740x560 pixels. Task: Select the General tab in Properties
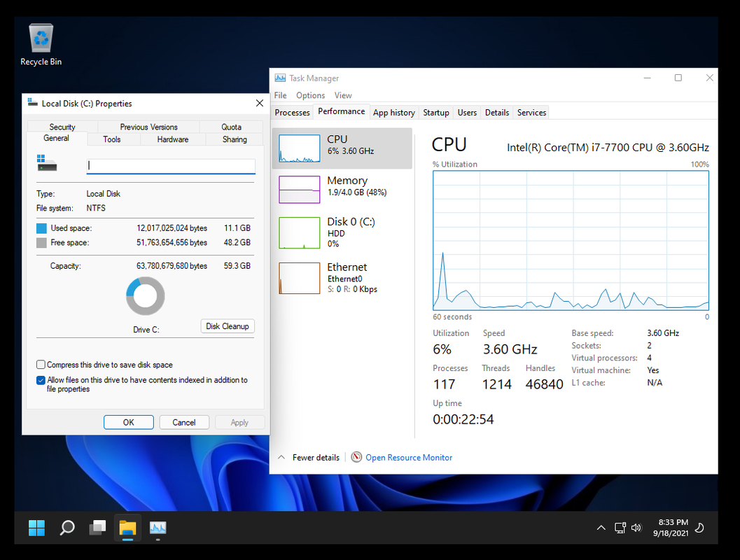pos(56,138)
